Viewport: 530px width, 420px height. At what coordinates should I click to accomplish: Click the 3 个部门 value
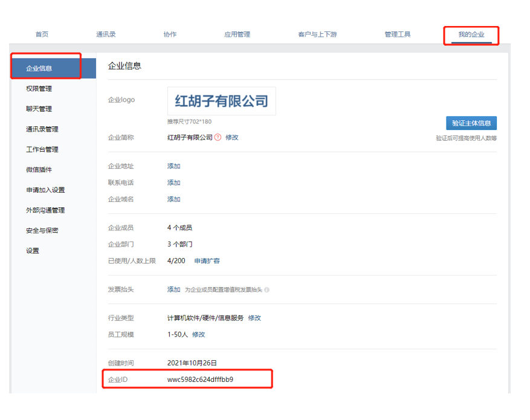(179, 244)
